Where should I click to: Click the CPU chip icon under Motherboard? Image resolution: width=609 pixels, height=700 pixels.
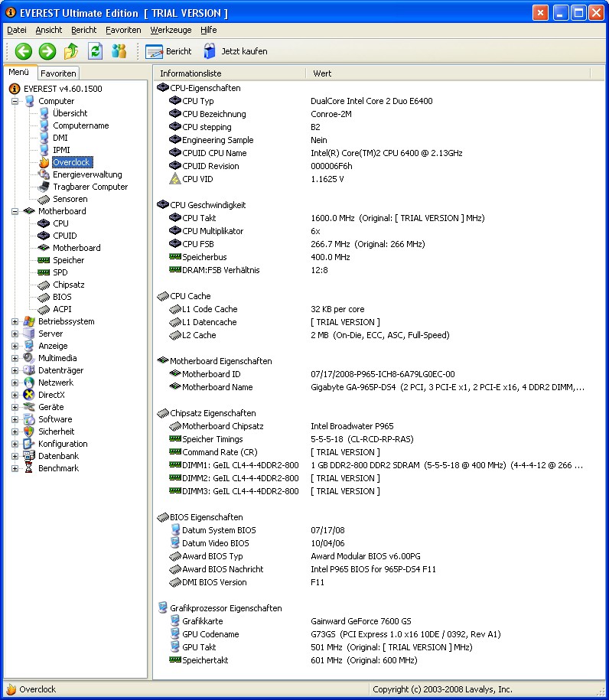[x=44, y=223]
